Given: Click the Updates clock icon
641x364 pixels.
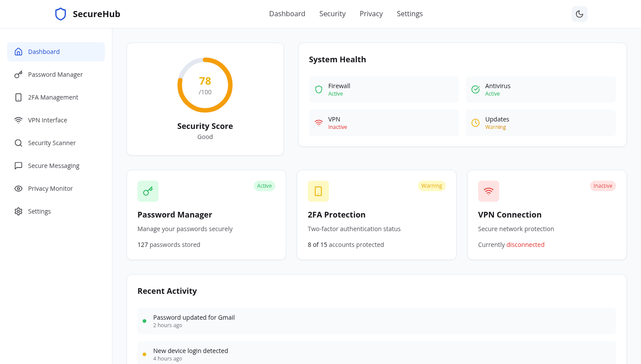Looking at the screenshot, I should pos(475,122).
